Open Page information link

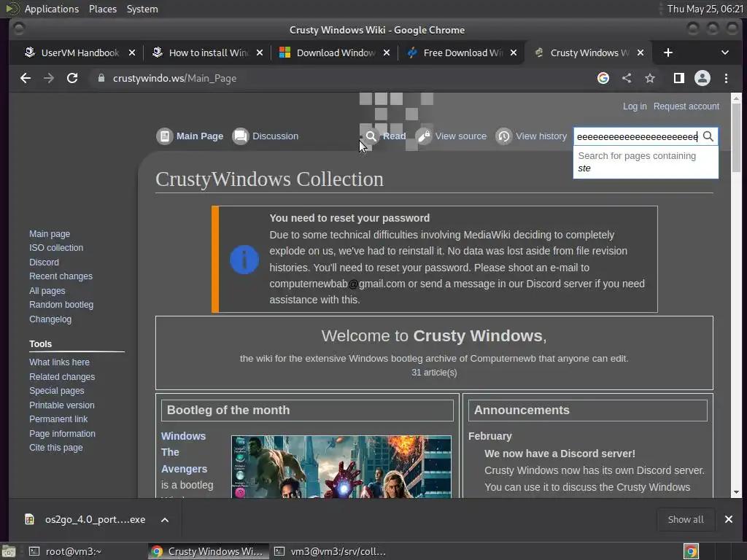point(63,434)
